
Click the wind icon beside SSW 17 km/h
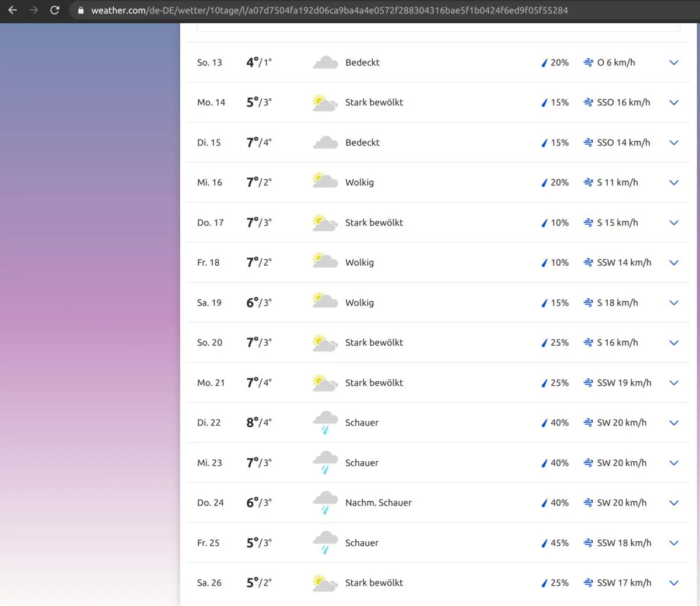coord(589,583)
